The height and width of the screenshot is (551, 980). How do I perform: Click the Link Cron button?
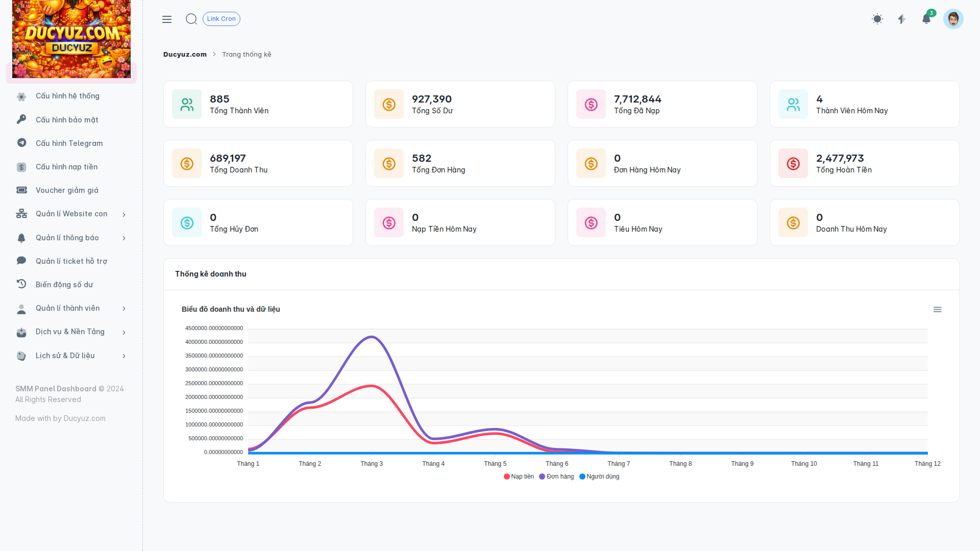coord(222,19)
